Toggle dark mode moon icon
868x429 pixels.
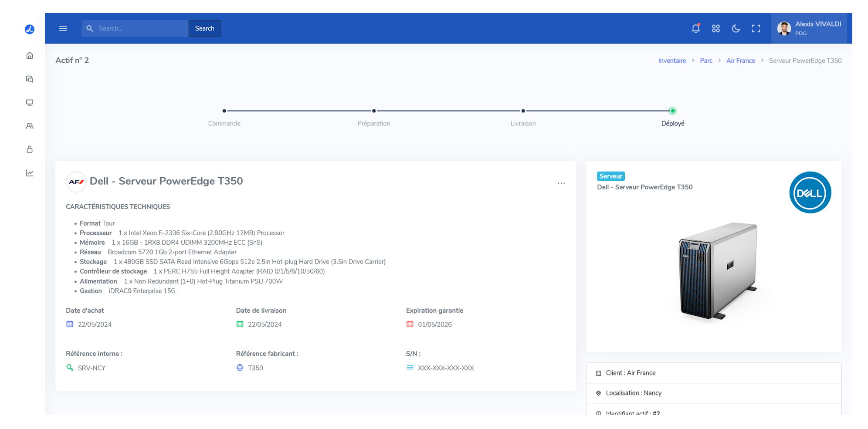click(736, 28)
